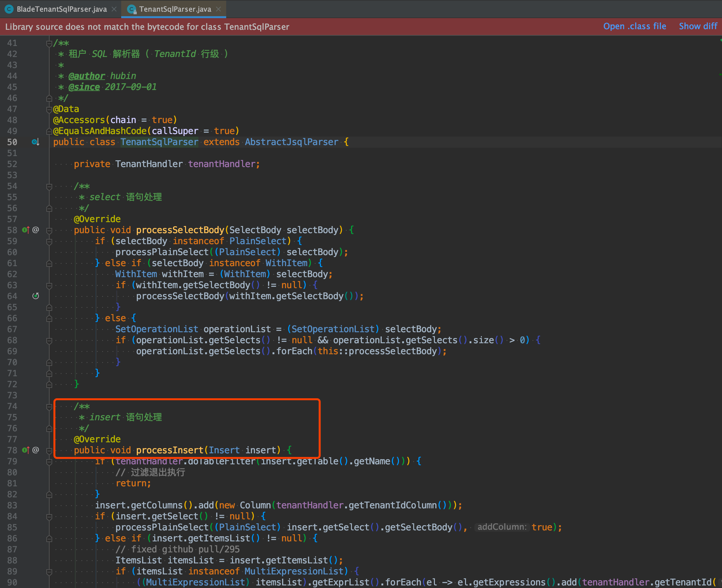Click the @EqualsAndHashCode annotation
The width and height of the screenshot is (722, 588).
coord(100,131)
